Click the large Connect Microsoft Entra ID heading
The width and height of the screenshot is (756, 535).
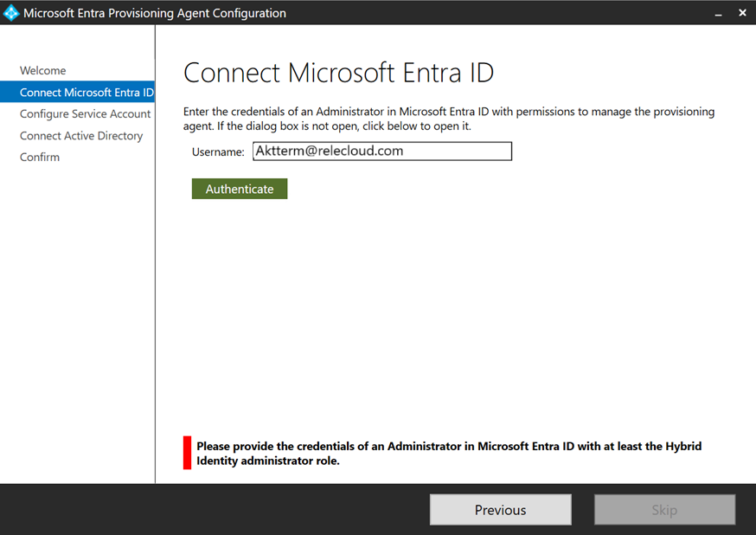coord(339,73)
